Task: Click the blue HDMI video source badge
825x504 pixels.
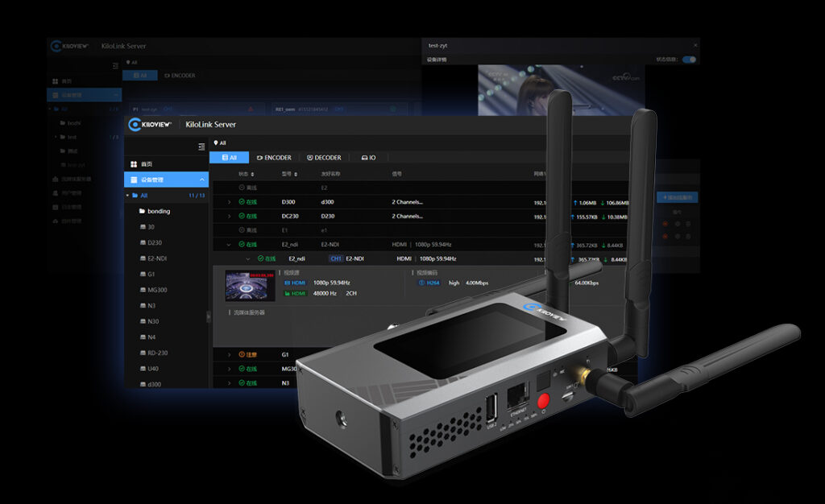Action: pyautogui.click(x=295, y=283)
